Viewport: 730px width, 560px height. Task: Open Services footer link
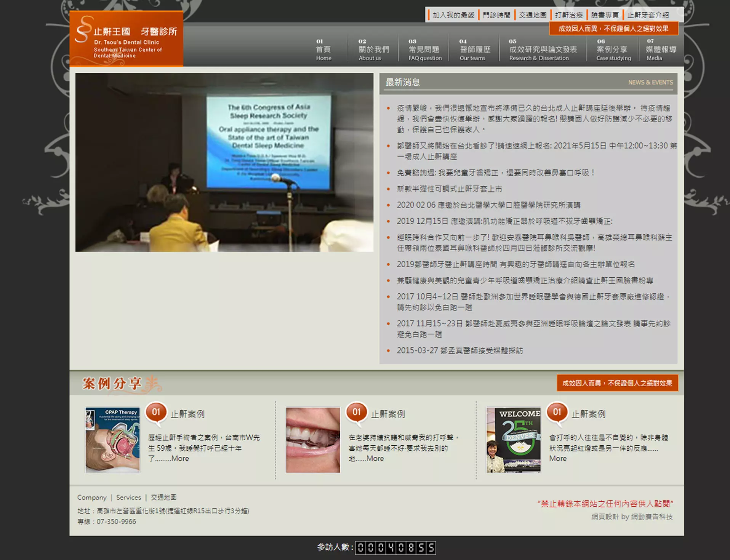point(128,498)
